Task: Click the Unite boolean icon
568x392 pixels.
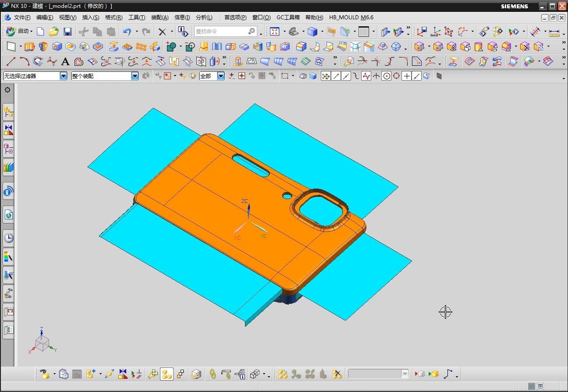Action: pos(172,47)
